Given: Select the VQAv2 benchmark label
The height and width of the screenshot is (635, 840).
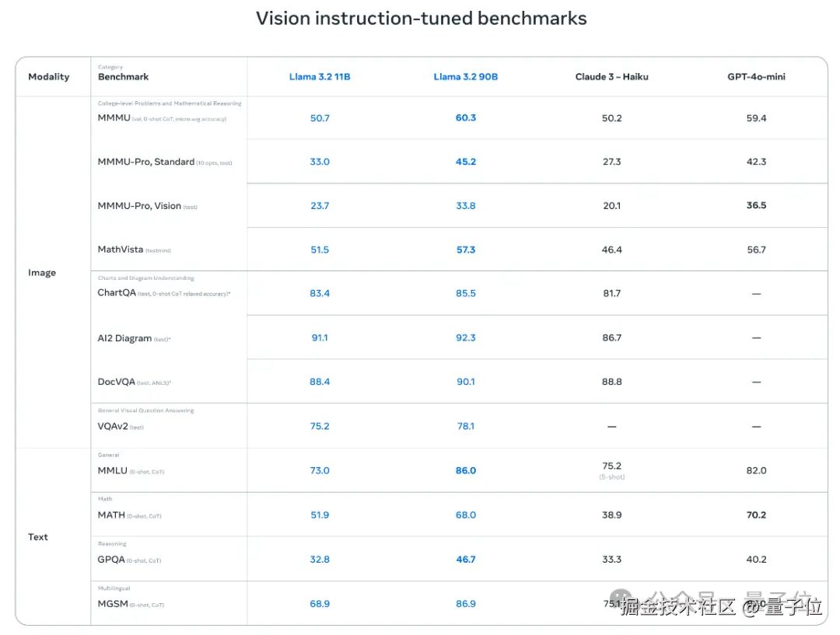Looking at the screenshot, I should pos(112,426).
